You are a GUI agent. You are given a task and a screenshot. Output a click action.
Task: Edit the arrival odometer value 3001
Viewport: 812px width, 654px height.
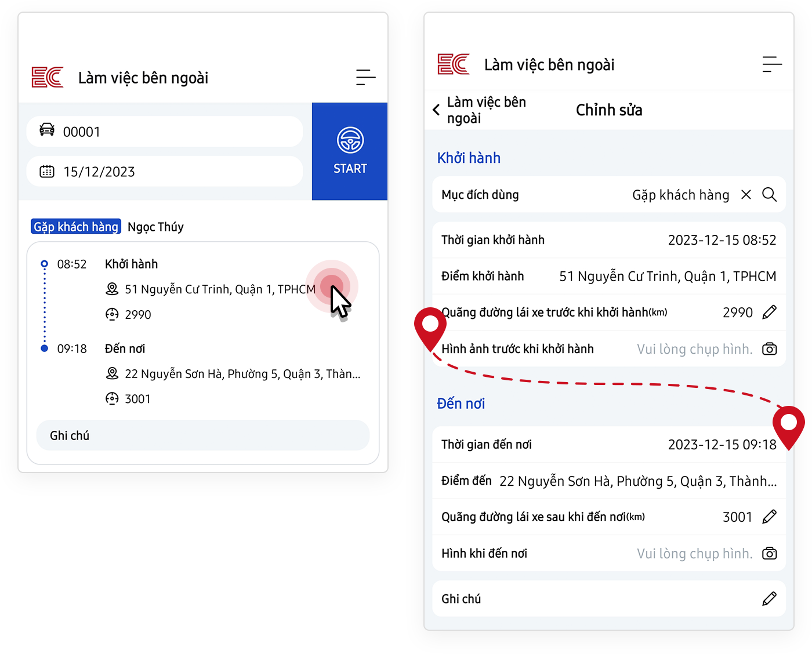(x=769, y=517)
